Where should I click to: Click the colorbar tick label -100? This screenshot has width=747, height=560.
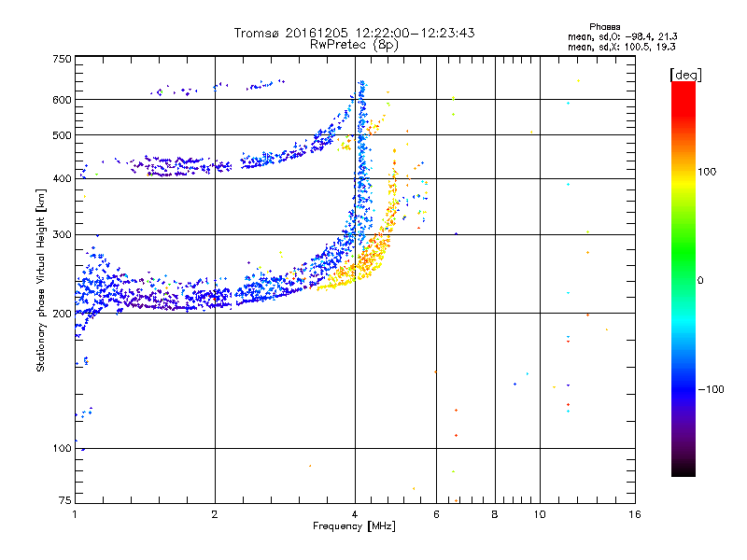point(712,389)
